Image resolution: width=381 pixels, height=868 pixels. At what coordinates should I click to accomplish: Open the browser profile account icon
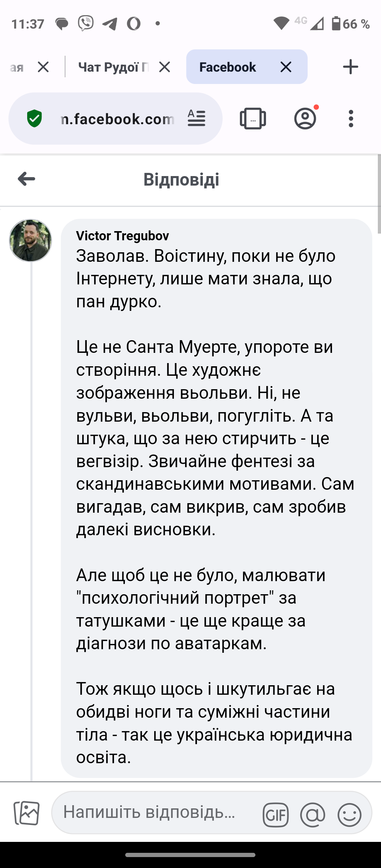[x=306, y=118]
